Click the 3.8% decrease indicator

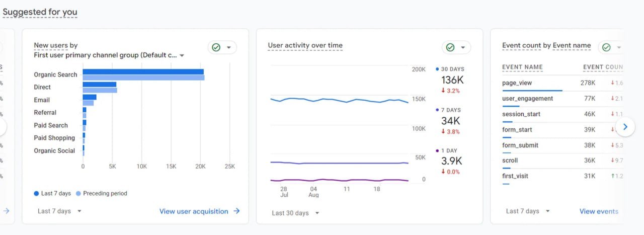click(450, 131)
